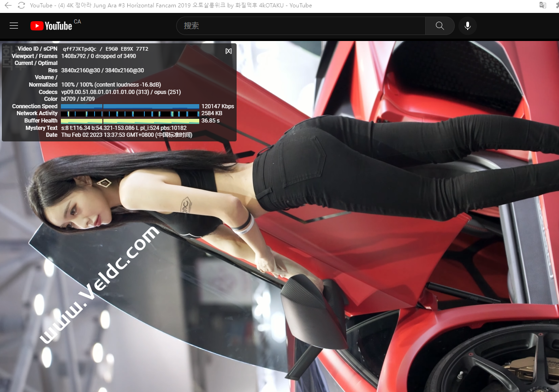Image resolution: width=559 pixels, height=392 pixels.
Task: Click the Codecs value vp09 / opus
Action: (x=121, y=92)
